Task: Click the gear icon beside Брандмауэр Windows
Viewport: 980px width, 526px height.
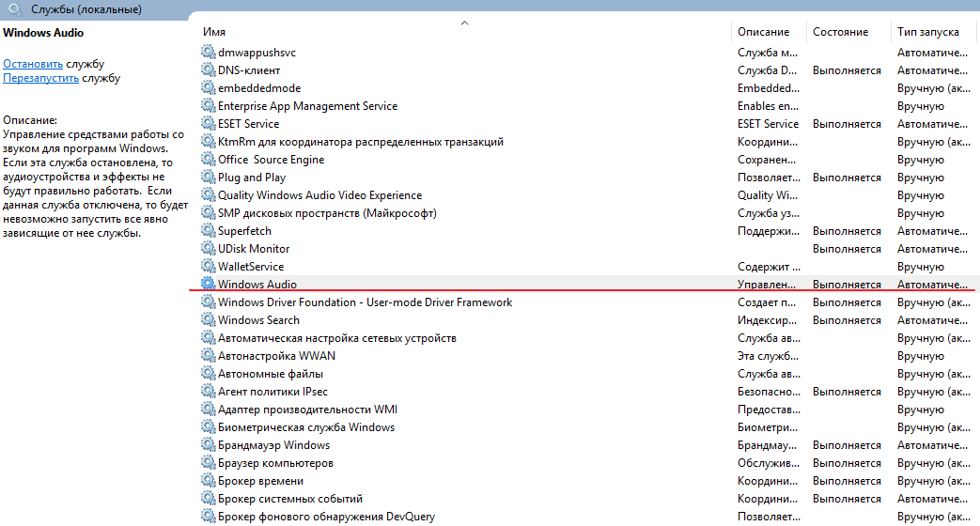Action: (208, 445)
